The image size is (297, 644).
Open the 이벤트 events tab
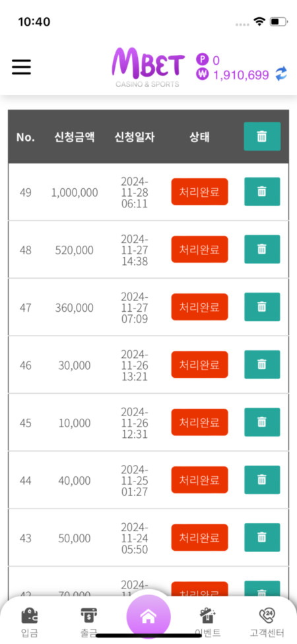pos(208,621)
